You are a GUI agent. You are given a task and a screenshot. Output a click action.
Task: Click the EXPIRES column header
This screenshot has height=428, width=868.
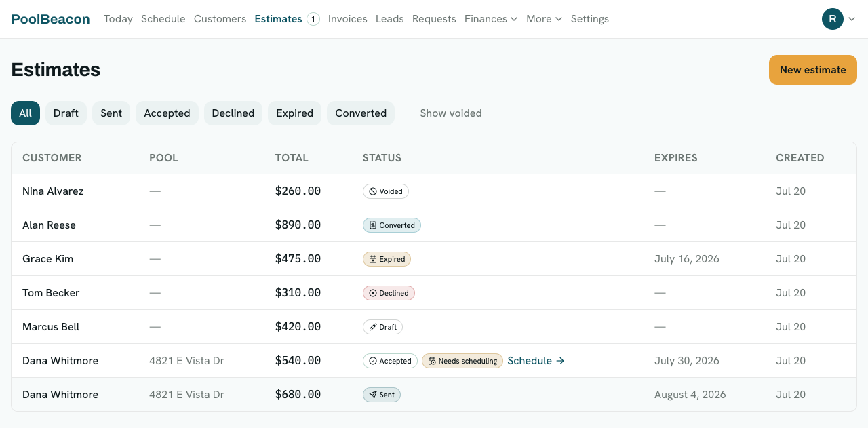pos(676,158)
